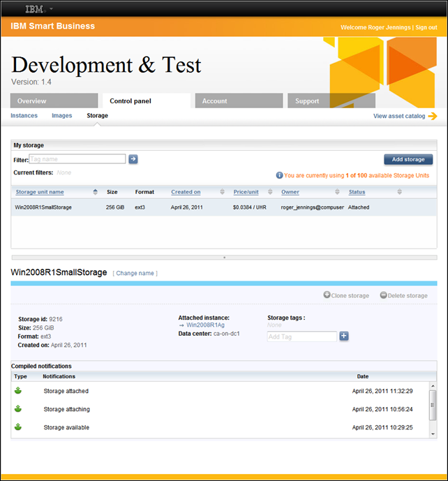Image resolution: width=448 pixels, height=481 pixels.
Task: Click the Clone storage text
Action: coord(350,296)
